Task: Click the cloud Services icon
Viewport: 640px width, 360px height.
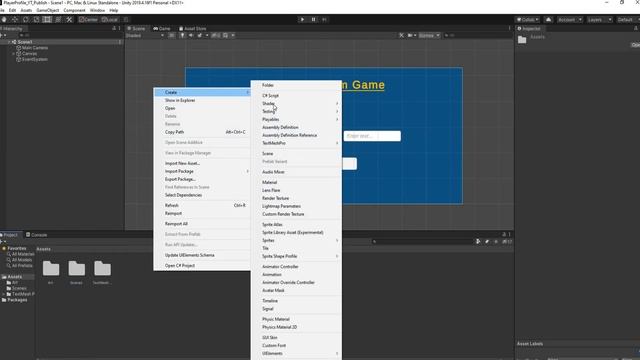Action: pyautogui.click(x=548, y=19)
